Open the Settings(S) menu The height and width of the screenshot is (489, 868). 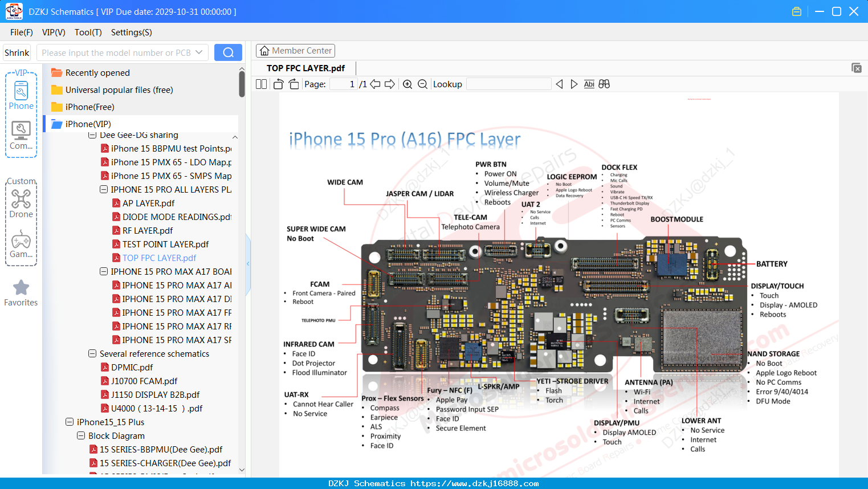tap(132, 32)
